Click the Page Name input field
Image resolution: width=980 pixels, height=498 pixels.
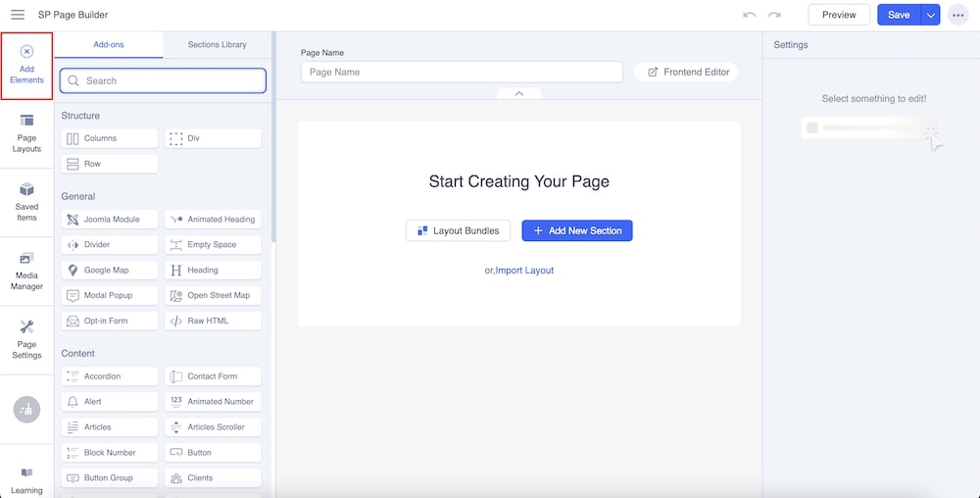[462, 72]
